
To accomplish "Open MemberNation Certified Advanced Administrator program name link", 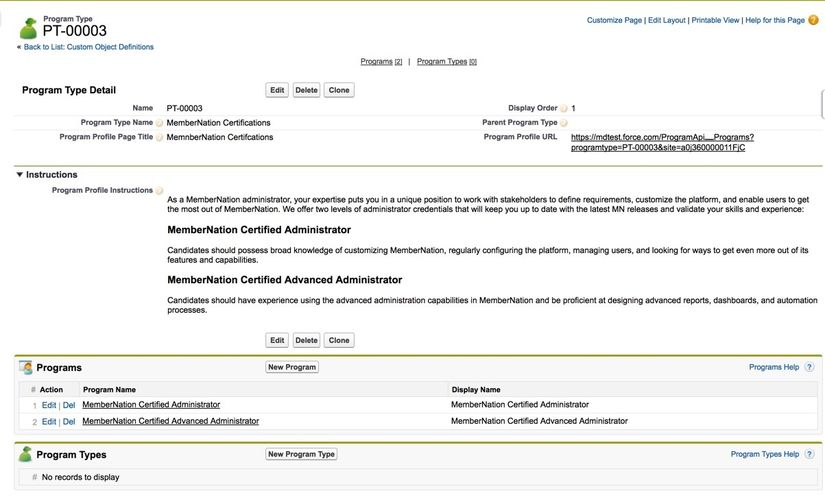I will [x=170, y=421].
